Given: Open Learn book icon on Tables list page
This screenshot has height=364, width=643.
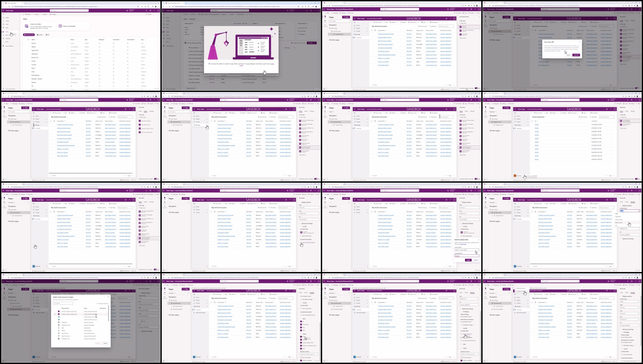Looking at the screenshot, I should click(x=3, y=24).
